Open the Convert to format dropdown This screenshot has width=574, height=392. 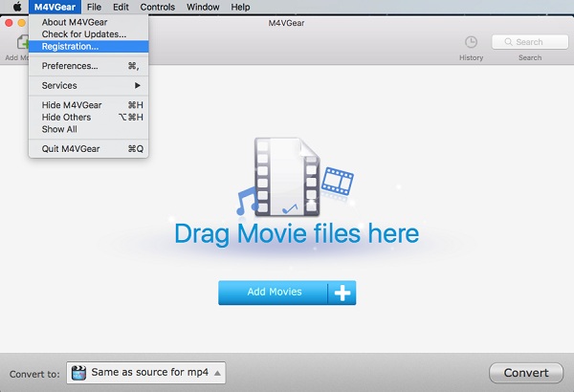point(146,373)
